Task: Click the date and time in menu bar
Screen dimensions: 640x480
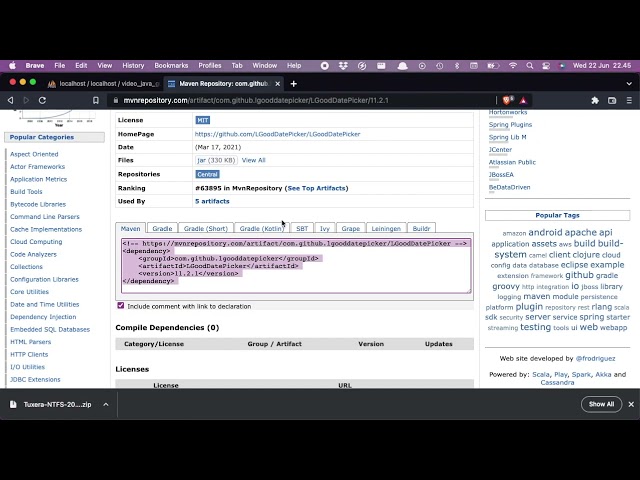Action: coord(602,65)
